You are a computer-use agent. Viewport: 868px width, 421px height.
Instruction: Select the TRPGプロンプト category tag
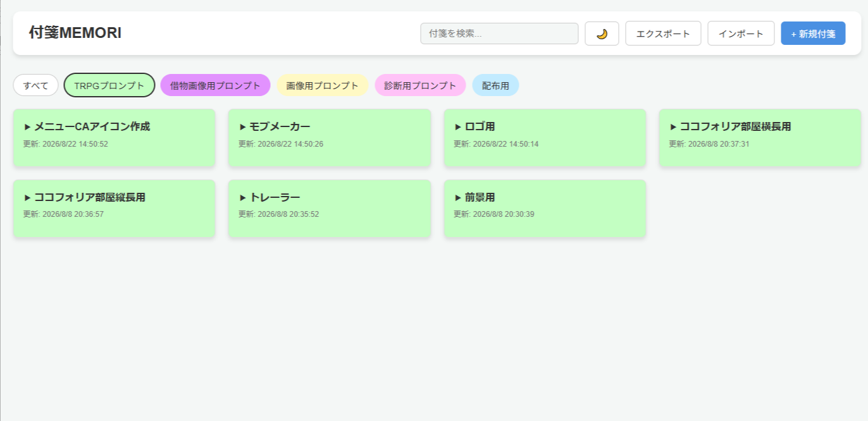pyautogui.click(x=109, y=85)
